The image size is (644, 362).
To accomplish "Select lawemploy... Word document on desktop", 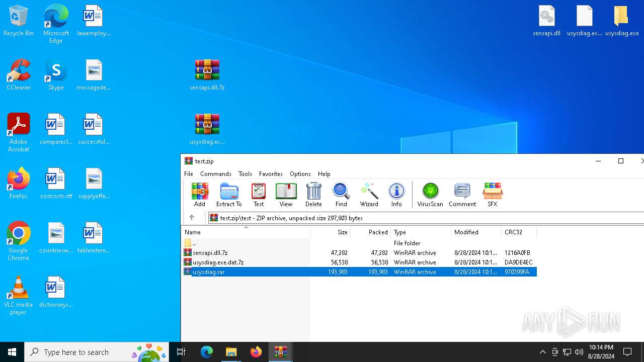I will coord(94,21).
